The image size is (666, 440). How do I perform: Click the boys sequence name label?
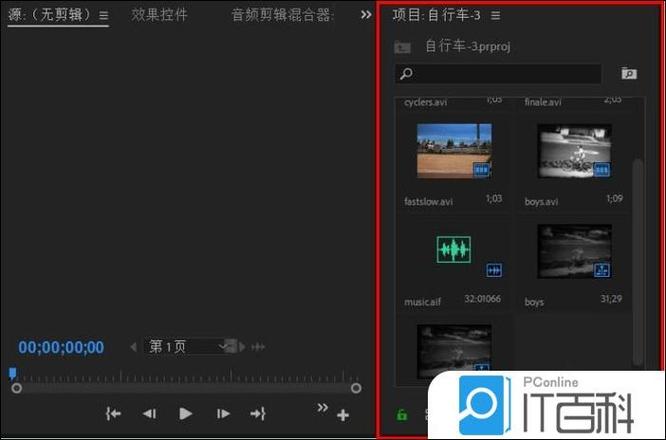tap(534, 302)
